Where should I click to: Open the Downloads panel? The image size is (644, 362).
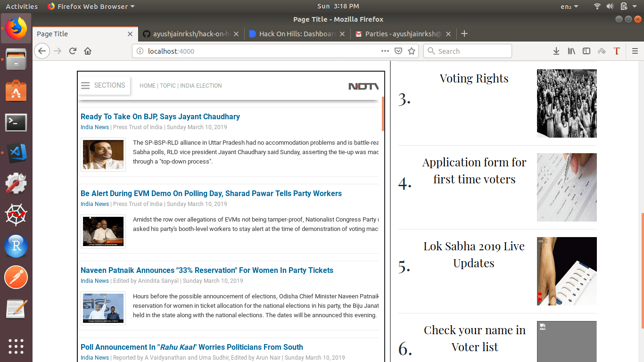click(556, 51)
